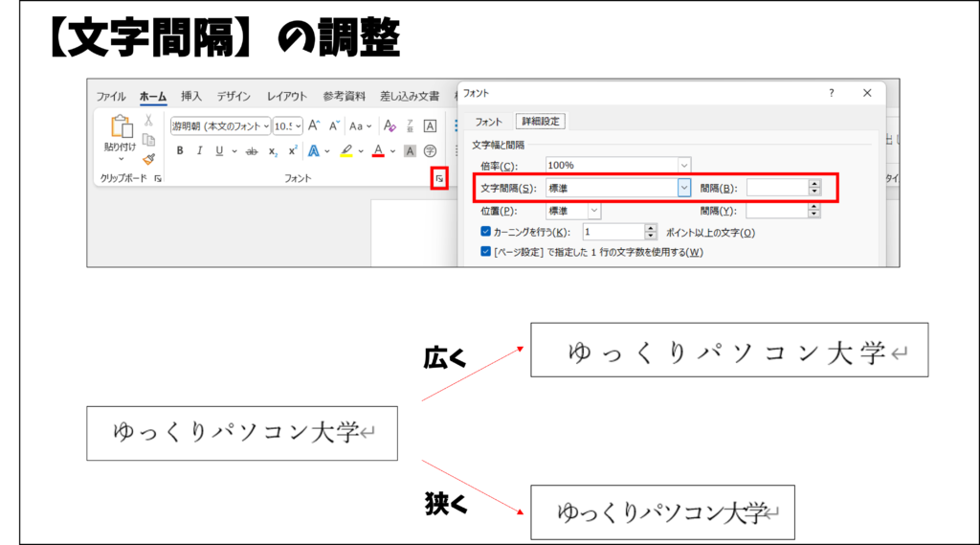Switch to the 詳細設定 tab
This screenshot has width=980, height=545.
pos(540,121)
